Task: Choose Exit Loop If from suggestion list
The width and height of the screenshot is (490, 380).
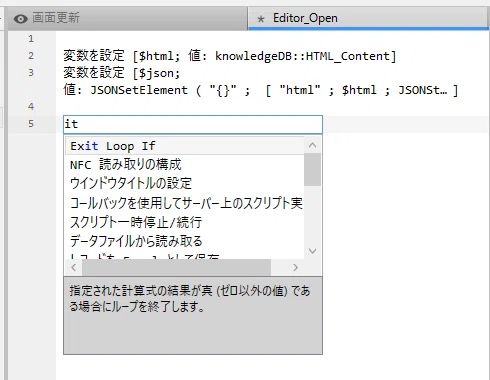Action: tap(185, 146)
